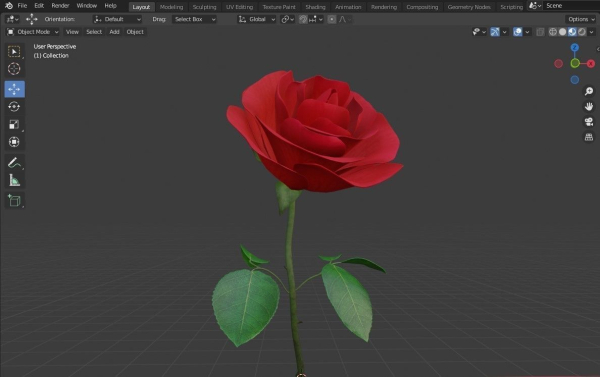
Task: Select the Add Cube tool
Action: point(14,201)
